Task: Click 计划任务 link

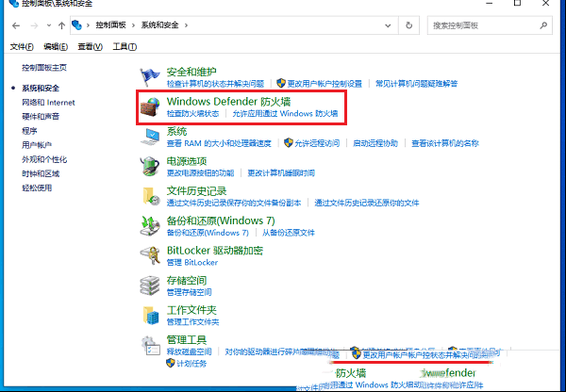Action: 191,364
